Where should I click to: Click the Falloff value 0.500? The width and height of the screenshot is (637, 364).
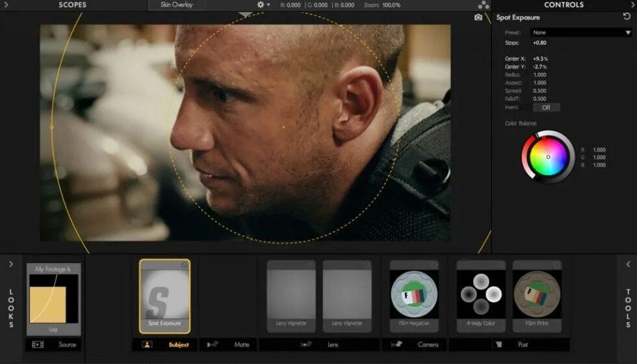[539, 99]
